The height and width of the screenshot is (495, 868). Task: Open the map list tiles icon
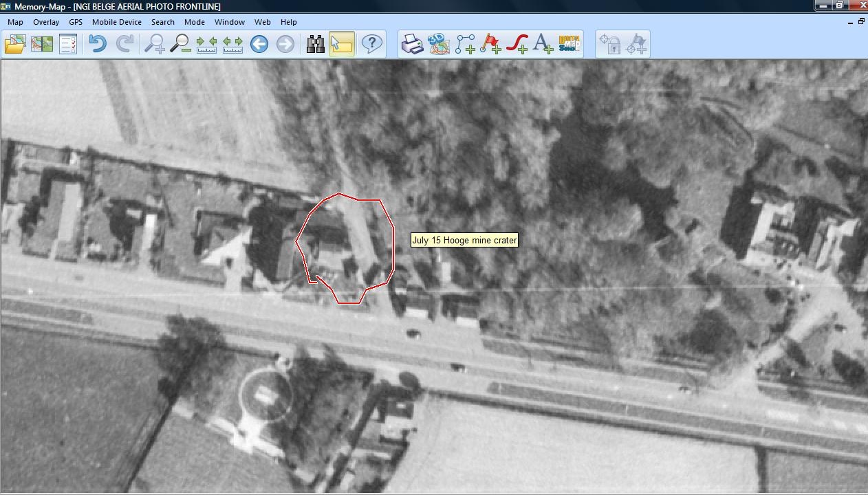pyautogui.click(x=41, y=44)
